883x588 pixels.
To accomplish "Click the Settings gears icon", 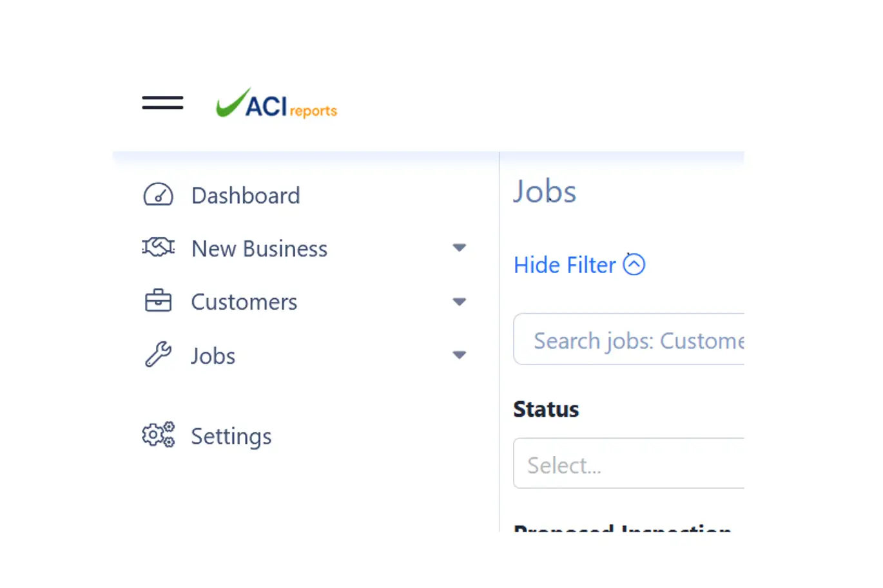I will [158, 435].
